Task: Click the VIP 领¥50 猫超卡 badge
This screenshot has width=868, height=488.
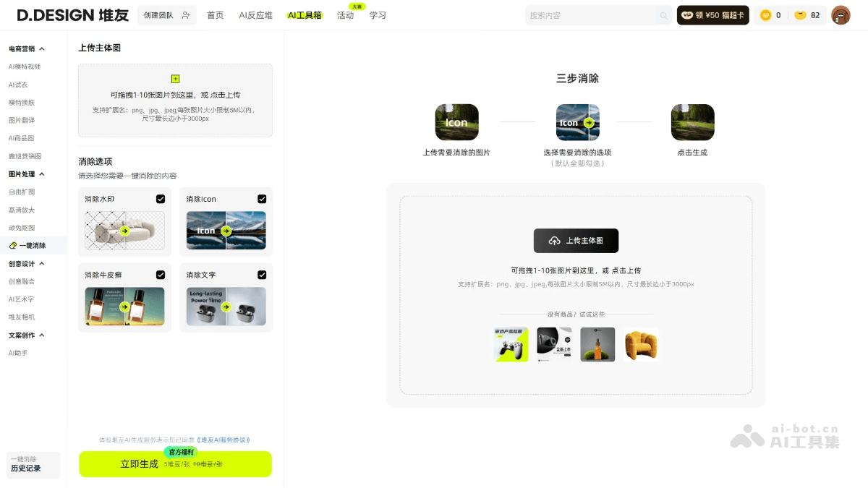Action: [712, 14]
